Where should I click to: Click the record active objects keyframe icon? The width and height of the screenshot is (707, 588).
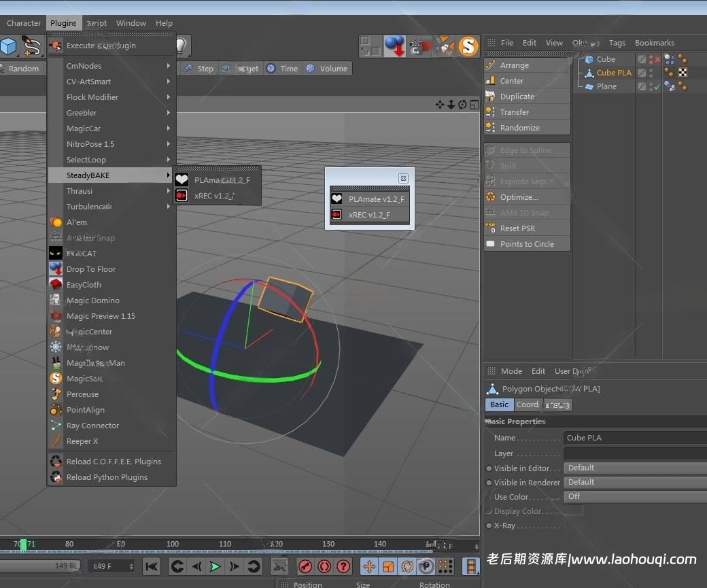point(305,566)
